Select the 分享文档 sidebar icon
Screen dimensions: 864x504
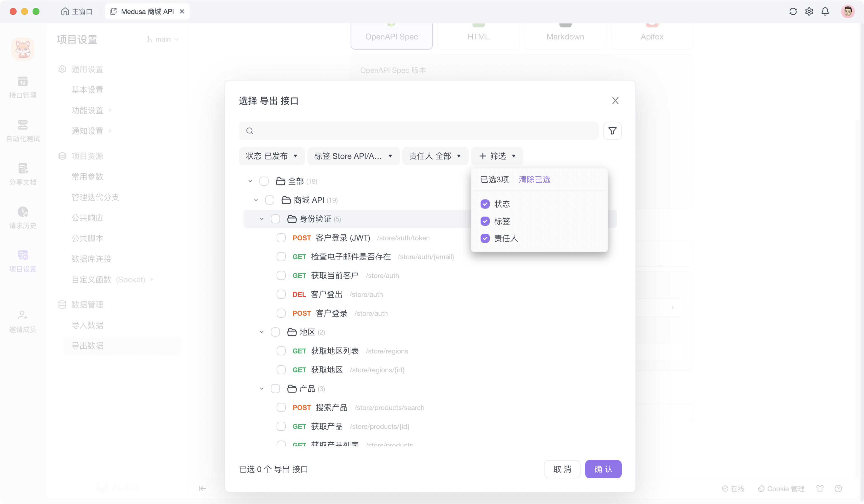coord(23,174)
